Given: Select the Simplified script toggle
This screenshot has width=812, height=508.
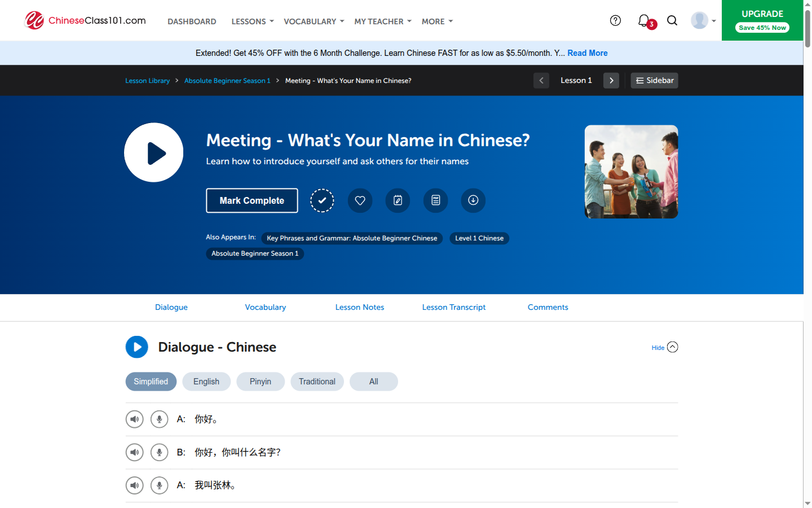Looking at the screenshot, I should click(151, 382).
